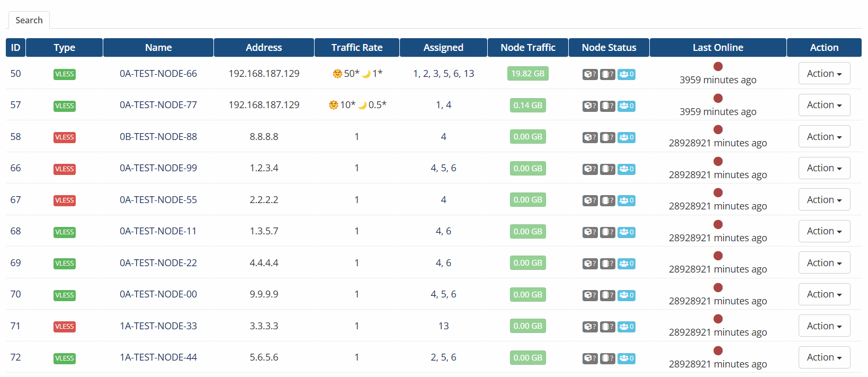
Task: Click the green VLESS tag on node 50
Action: (x=65, y=74)
